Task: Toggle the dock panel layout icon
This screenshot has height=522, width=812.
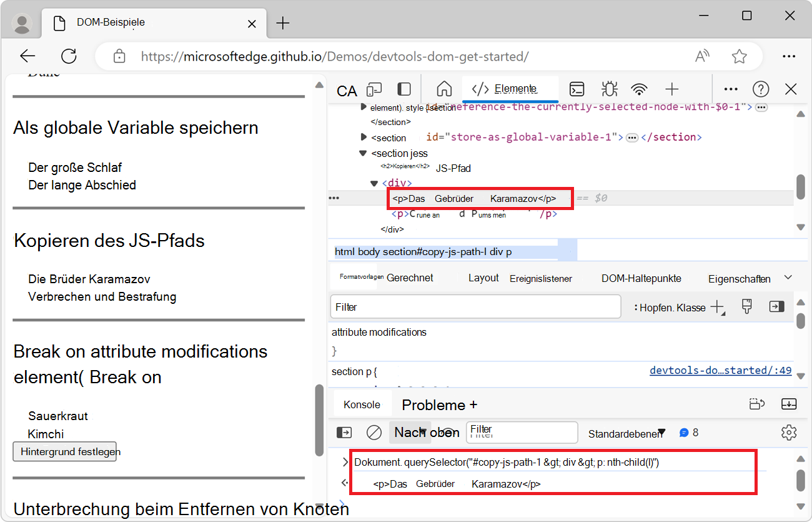Action: [x=404, y=89]
